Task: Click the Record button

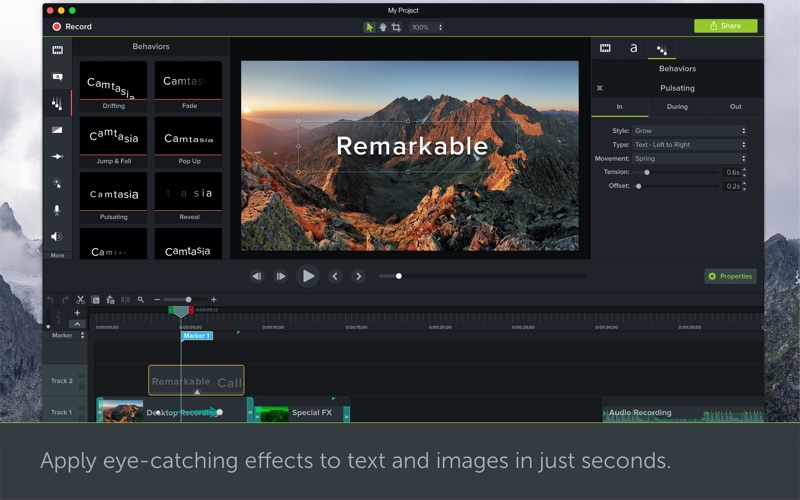Action: tap(72, 27)
